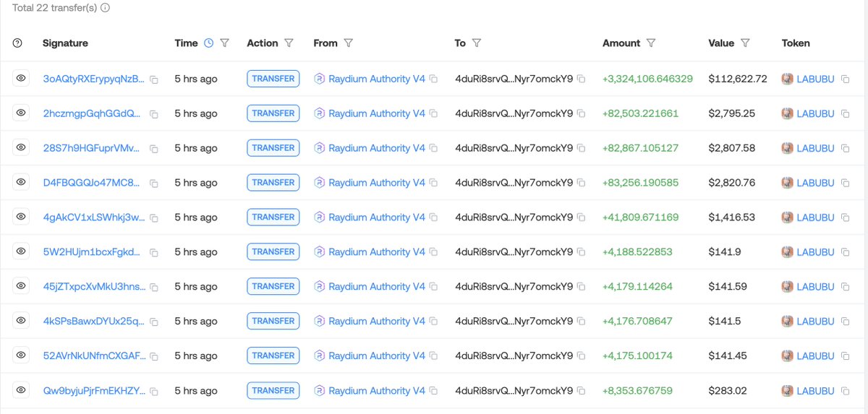868x414 pixels.
Task: Copy signature Qw9byjuPjrFmEKHZY
Action: pos(154,392)
